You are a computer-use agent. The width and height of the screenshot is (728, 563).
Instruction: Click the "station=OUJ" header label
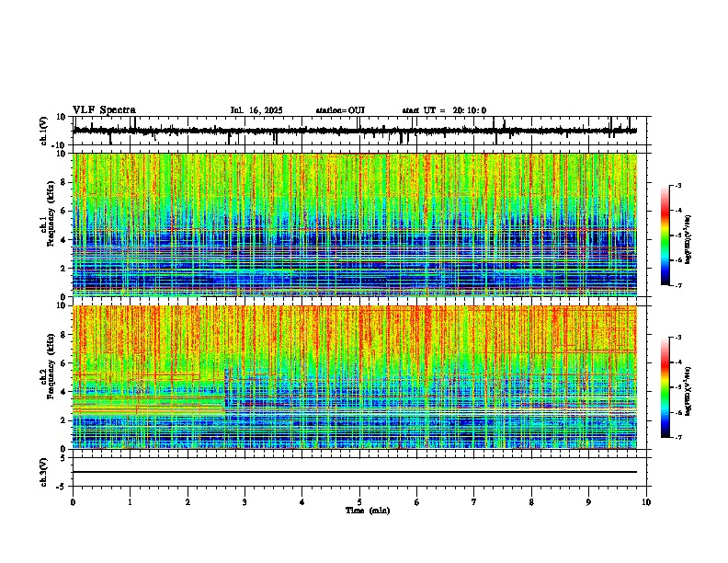pos(340,110)
